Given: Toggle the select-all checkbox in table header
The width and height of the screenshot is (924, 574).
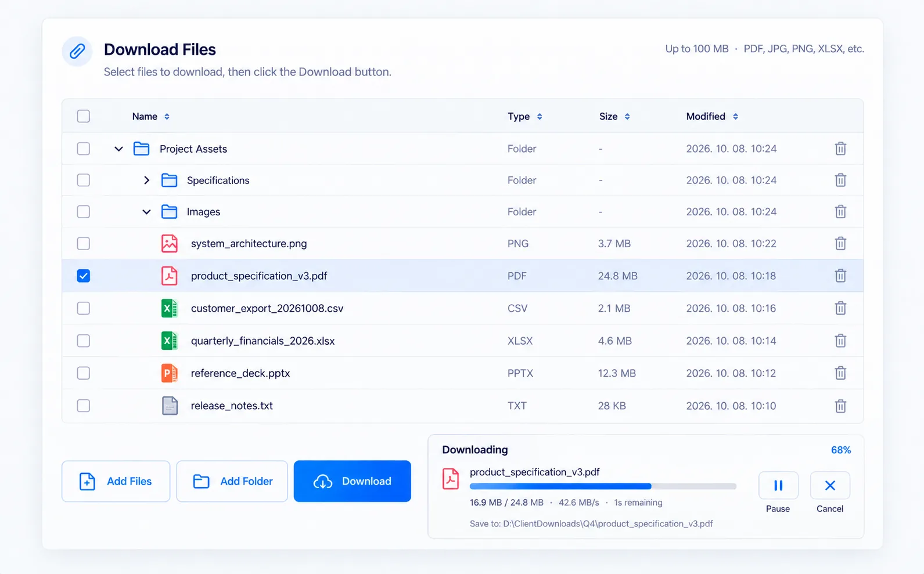Looking at the screenshot, I should click(x=84, y=116).
